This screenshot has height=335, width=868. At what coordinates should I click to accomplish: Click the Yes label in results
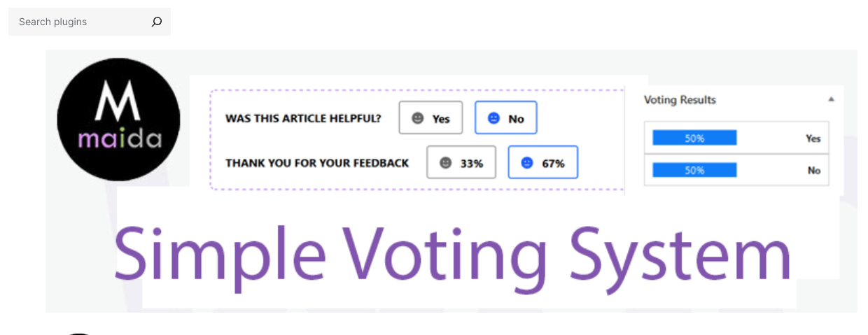click(x=813, y=138)
